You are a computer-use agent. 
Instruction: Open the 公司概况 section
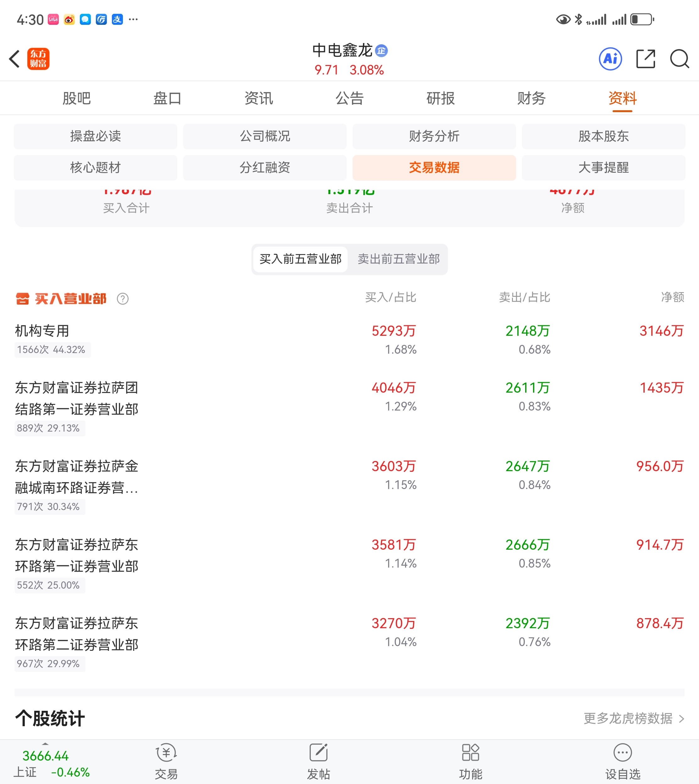(265, 136)
